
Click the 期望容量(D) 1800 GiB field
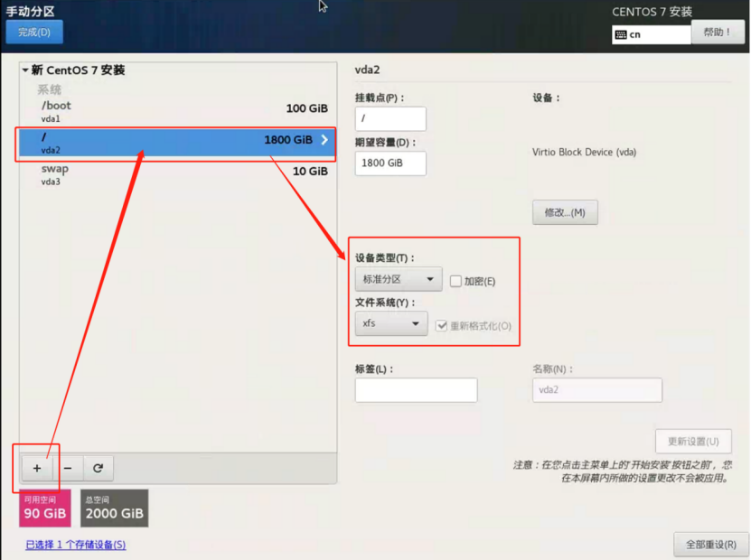coord(390,163)
